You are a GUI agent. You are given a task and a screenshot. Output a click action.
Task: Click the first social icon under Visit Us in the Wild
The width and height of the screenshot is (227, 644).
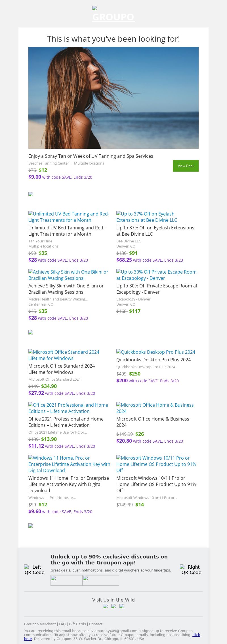click(105, 606)
